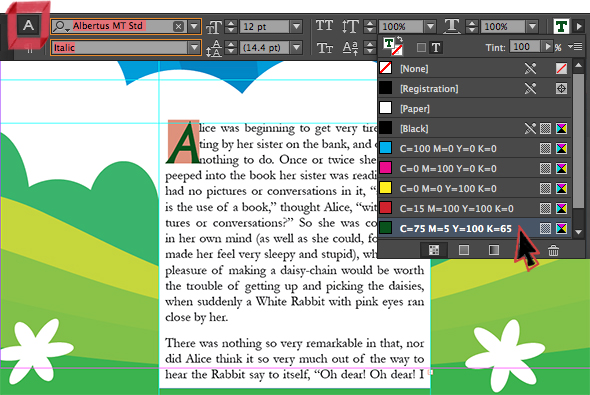The image size is (590, 395).
Task: Open the (14.4 pt) leading dropdown
Action: point(297,48)
